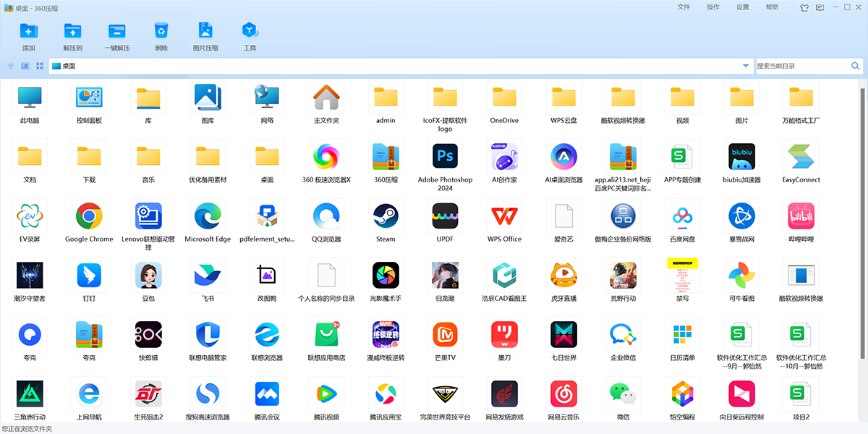Click the skin (shirt) icon in title bar
The width and height of the screenshot is (868, 434).
(x=804, y=8)
